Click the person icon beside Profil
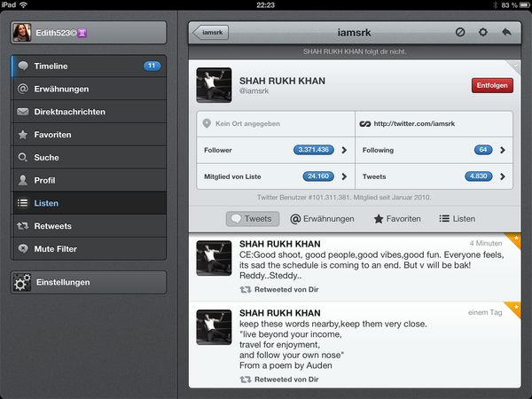Viewport: 532px width, 399px height. [x=23, y=180]
